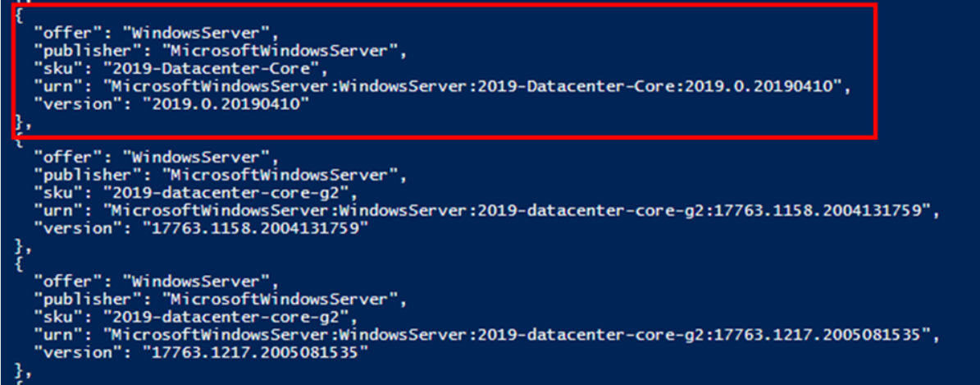980x385 pixels.
Task: Click "MicrosoftWindowsServer" value in highlighted block
Action: [285, 52]
